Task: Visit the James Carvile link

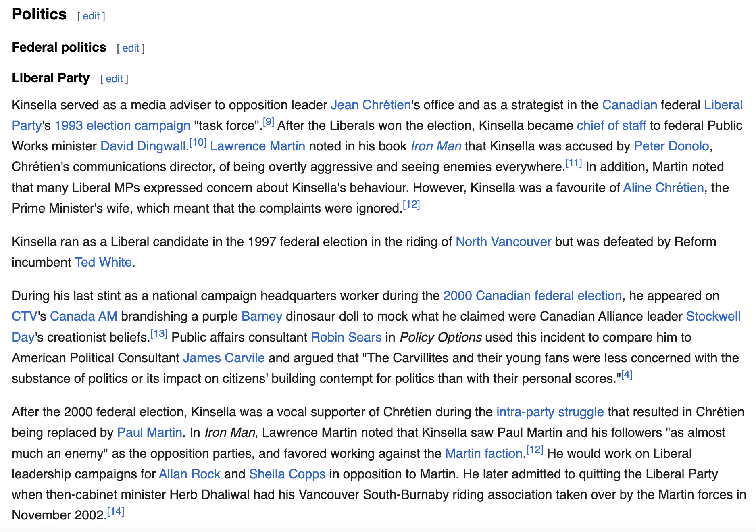Action: (224, 358)
